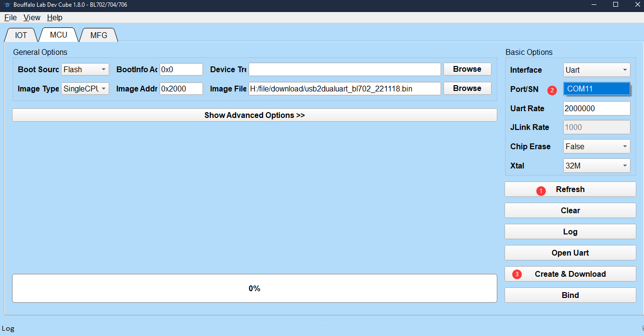Open the Help menu
Screen dimensions: 644x335
55,18
